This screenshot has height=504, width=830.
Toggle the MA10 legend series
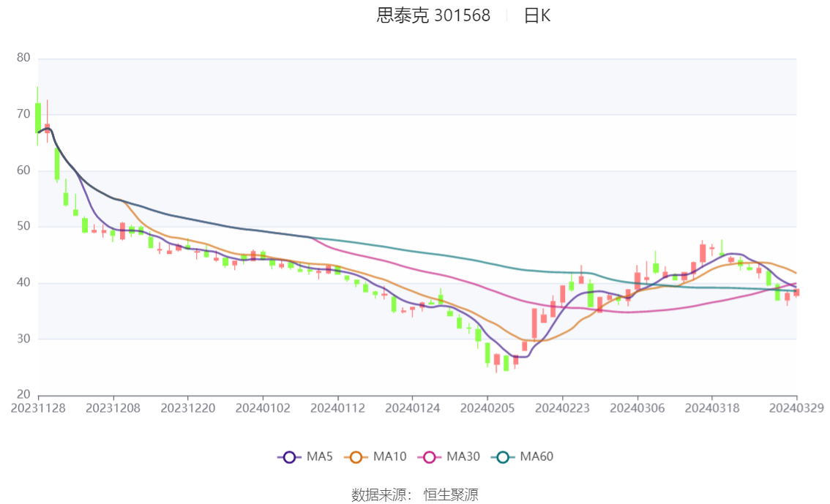click(375, 457)
